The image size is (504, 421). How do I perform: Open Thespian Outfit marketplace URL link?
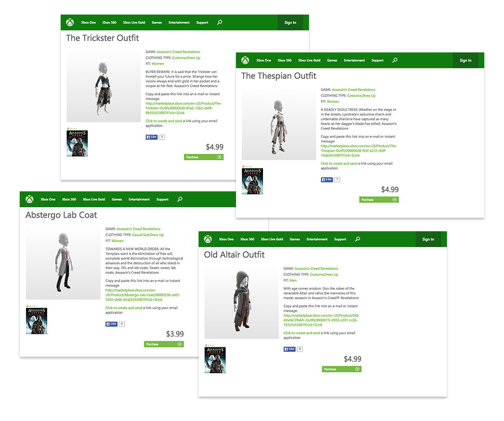tap(359, 150)
